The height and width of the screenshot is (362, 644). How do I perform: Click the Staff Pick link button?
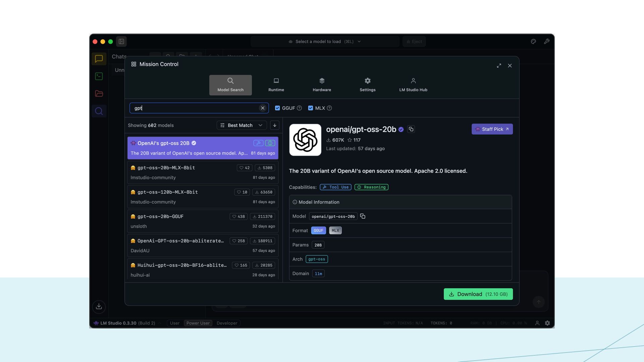tap(492, 129)
